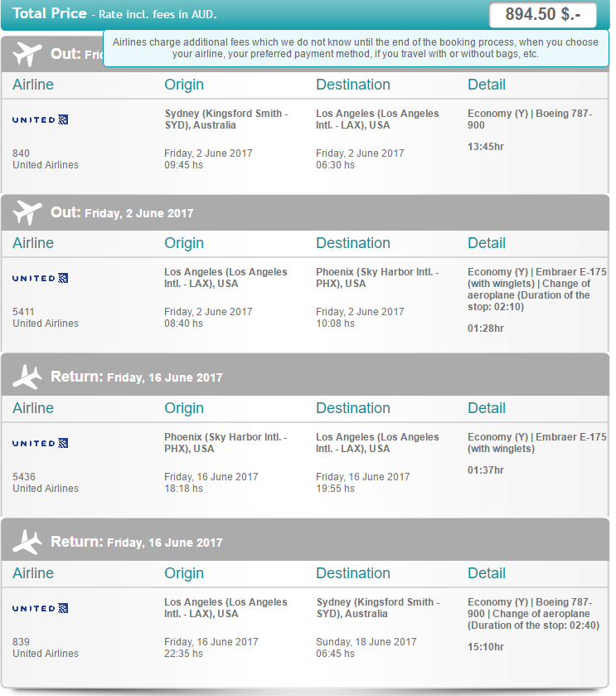The height and width of the screenshot is (696, 616).
Task: Click the 15:10hr duration on flight 839
Action: 486,647
